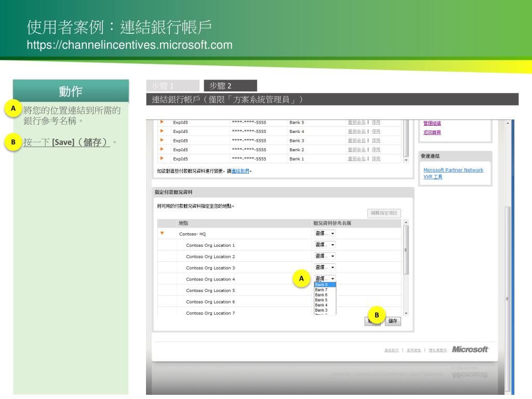Expand the Bank 4 profile row arrow

point(162,131)
